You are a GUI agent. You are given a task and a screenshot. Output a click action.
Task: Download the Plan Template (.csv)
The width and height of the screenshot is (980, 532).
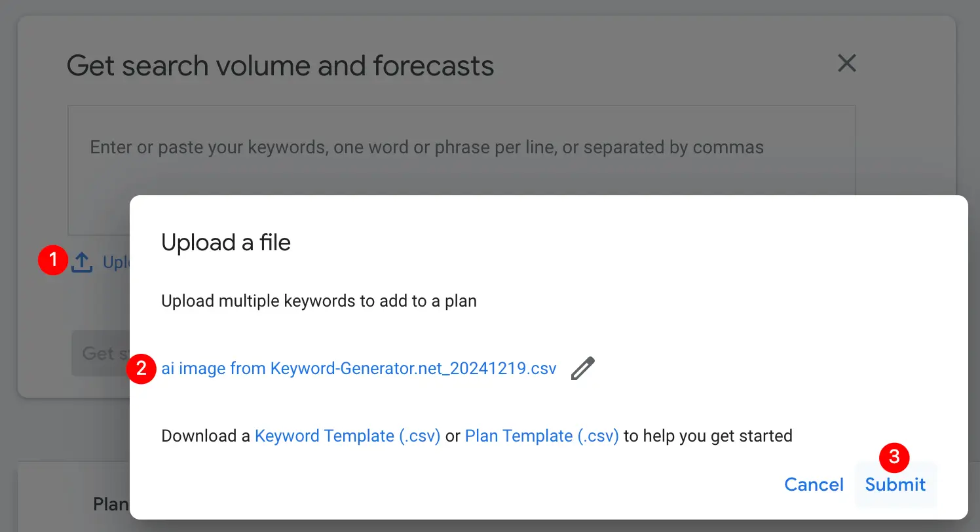click(542, 436)
